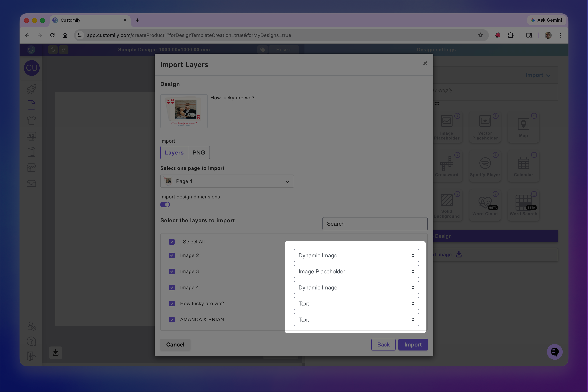Add a Crossword element

(x=447, y=166)
